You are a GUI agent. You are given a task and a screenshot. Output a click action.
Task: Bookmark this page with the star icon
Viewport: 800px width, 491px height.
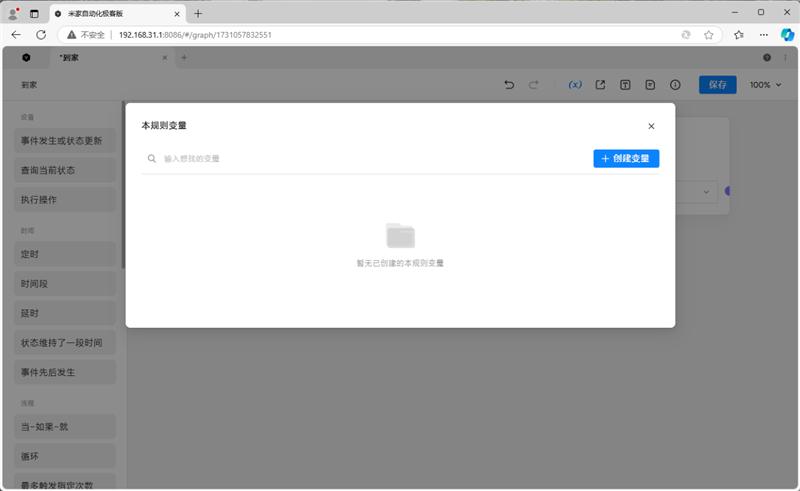click(709, 35)
